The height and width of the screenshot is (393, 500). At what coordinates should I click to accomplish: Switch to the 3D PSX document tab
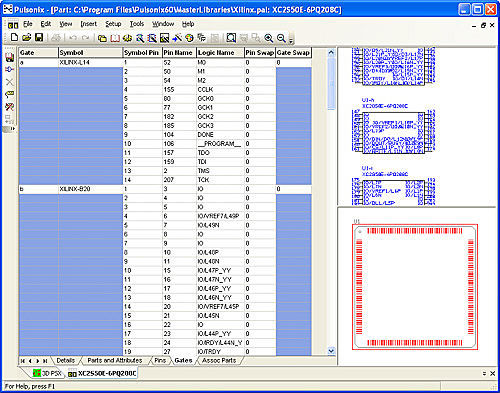pos(47,373)
